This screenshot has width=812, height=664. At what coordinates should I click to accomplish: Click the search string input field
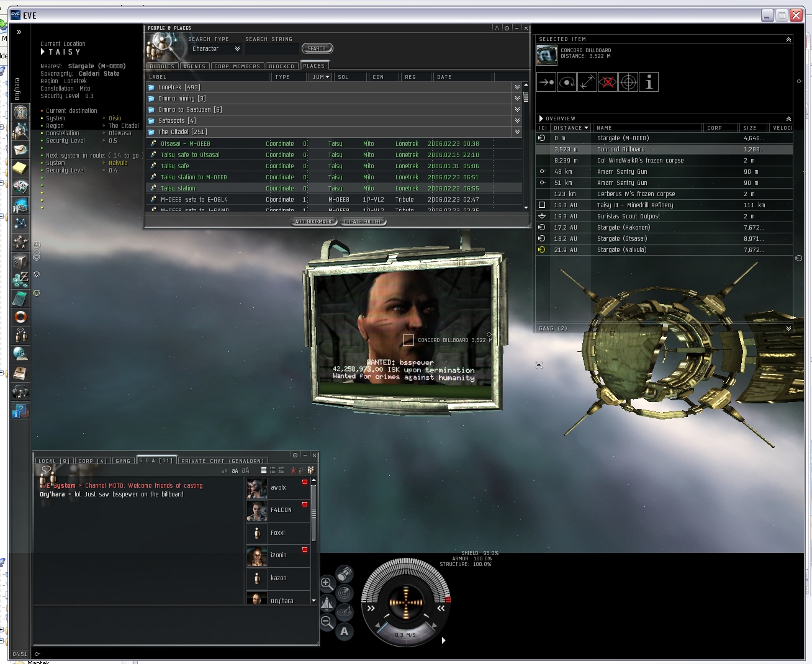pyautogui.click(x=272, y=49)
